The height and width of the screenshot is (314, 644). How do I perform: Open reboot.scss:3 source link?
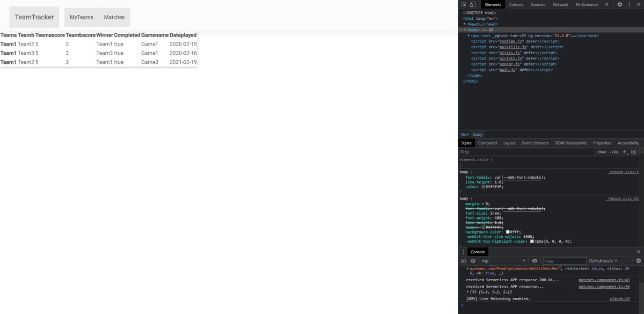[623, 172]
